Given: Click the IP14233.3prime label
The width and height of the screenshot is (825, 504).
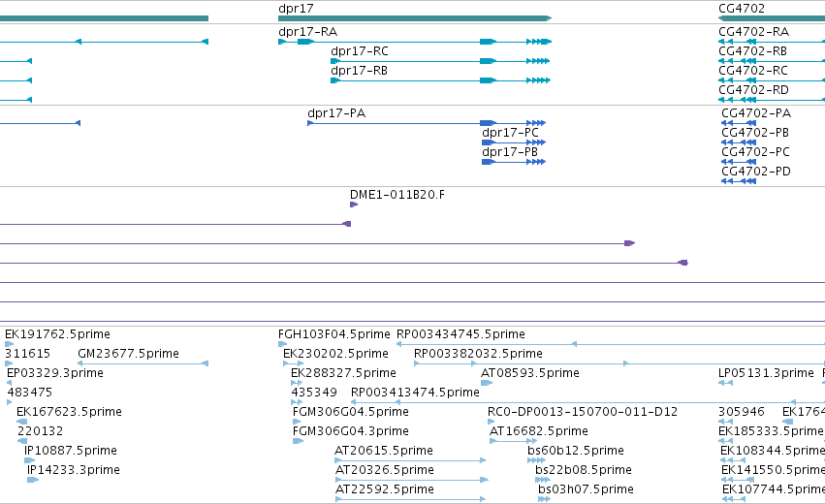Looking at the screenshot, I should [74, 470].
